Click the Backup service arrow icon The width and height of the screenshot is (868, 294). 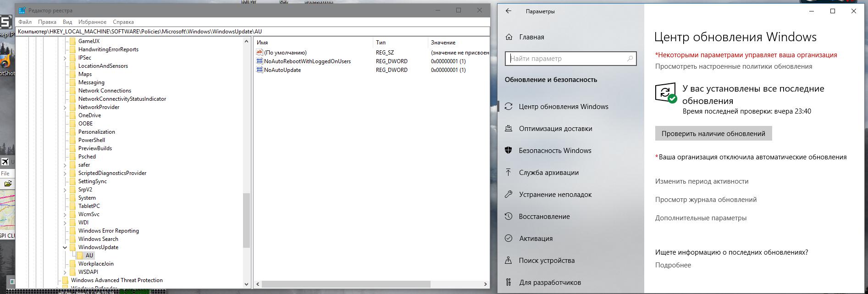[x=509, y=172]
